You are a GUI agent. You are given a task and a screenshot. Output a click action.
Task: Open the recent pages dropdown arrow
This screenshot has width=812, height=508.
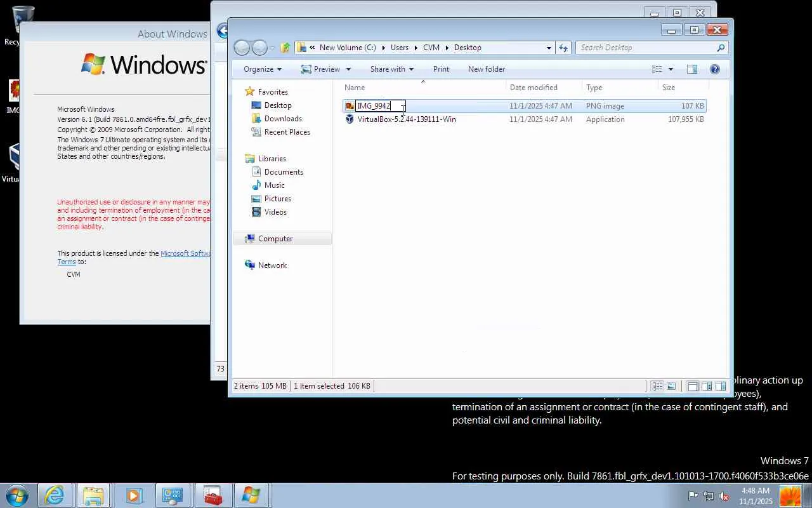(273, 48)
